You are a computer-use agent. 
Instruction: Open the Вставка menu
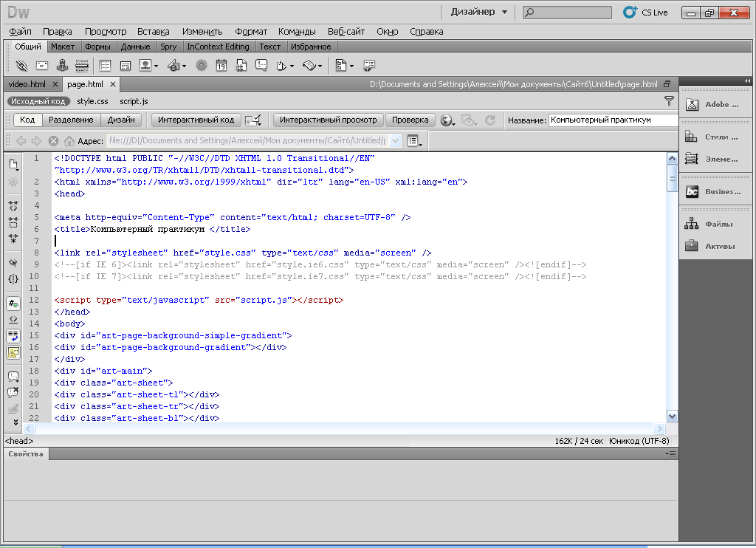click(154, 31)
